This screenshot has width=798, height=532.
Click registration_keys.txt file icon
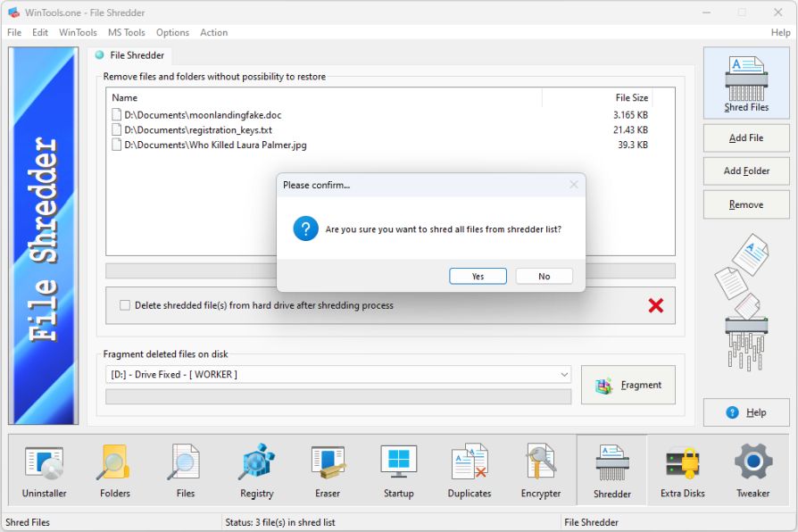click(x=117, y=129)
